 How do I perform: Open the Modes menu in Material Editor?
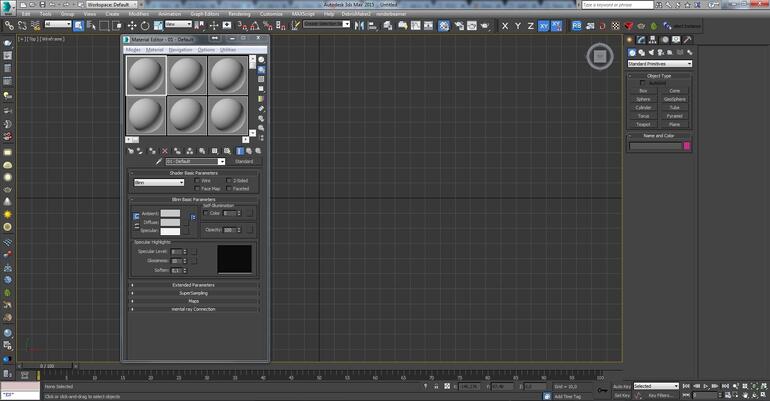tap(133, 50)
